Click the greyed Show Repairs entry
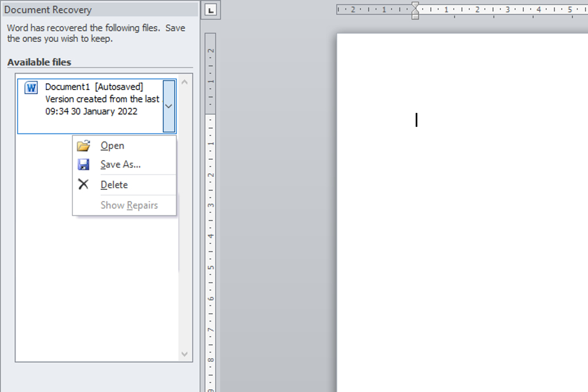 [123, 205]
